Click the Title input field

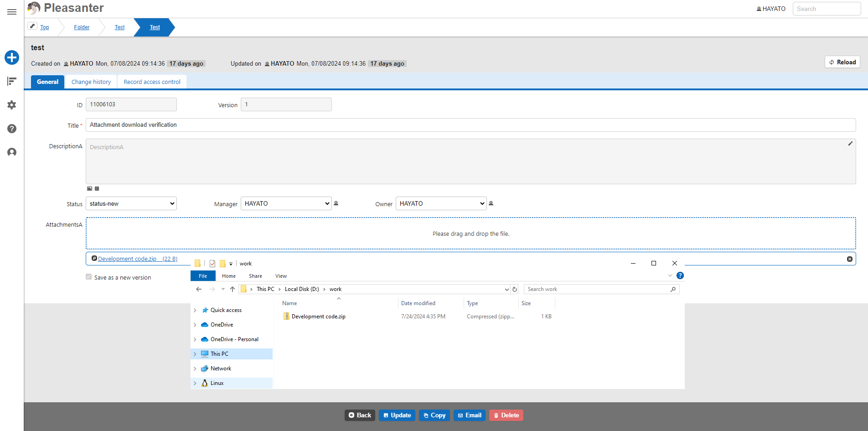(470, 125)
